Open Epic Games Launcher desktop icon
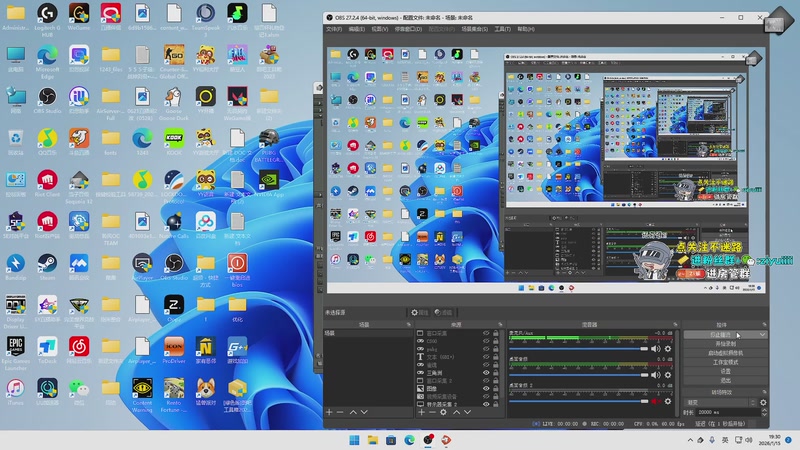Screen dimensions: 800x450 tap(16, 347)
